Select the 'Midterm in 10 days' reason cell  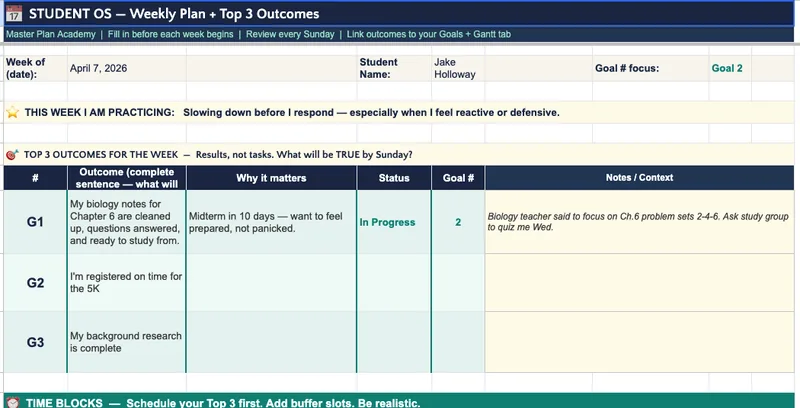(x=271, y=222)
